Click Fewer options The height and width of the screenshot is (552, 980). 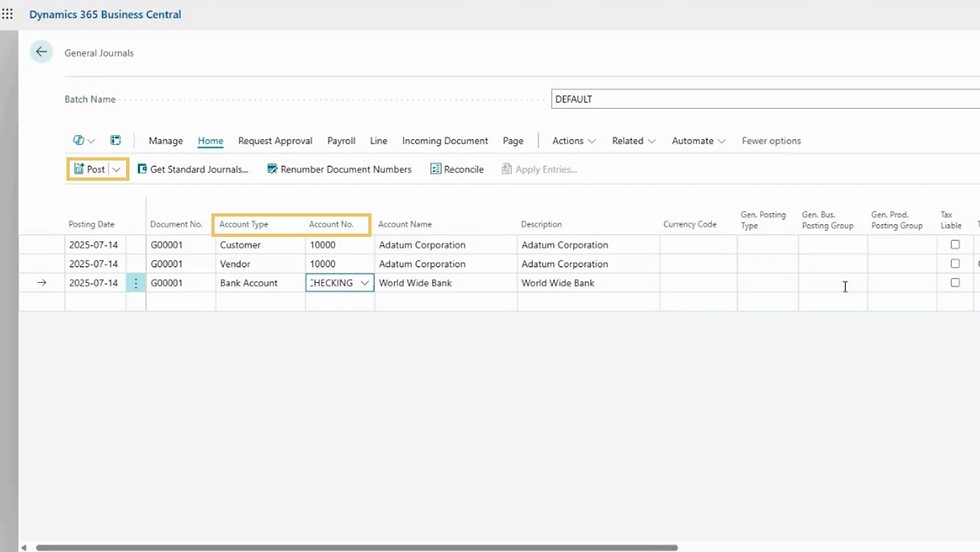pos(771,141)
